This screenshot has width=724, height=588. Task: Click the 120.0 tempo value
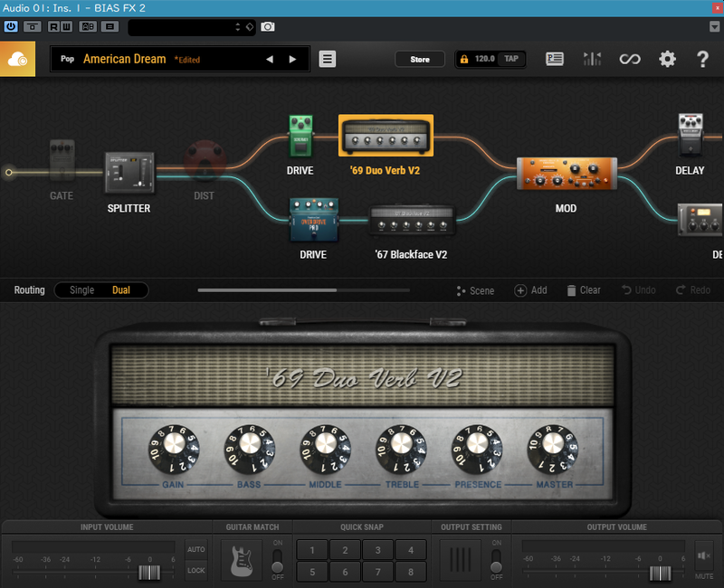484,59
